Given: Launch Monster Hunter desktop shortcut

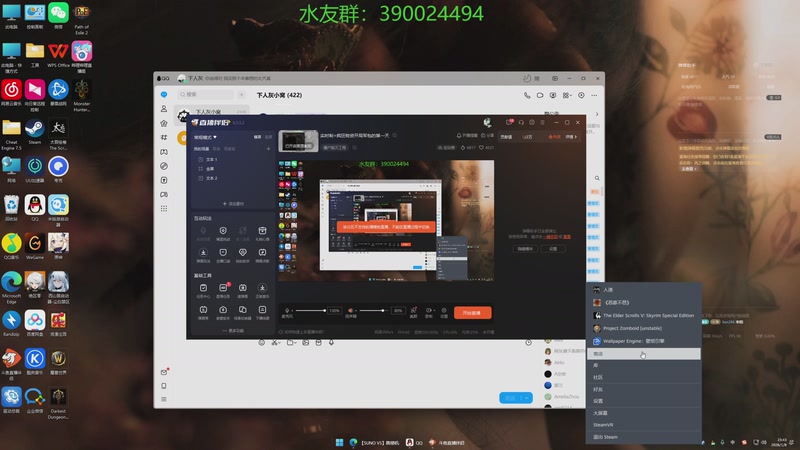Looking at the screenshot, I should pyautogui.click(x=82, y=96).
